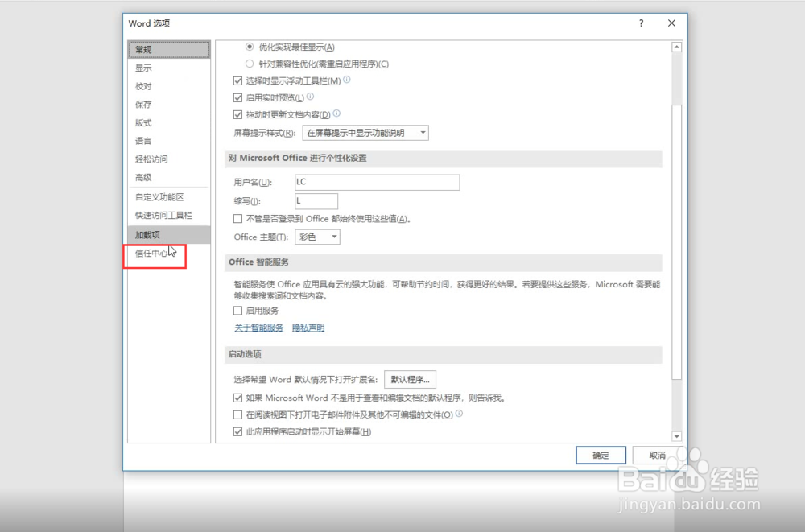Open the 保存 category
This screenshot has width=805, height=532.
coord(169,105)
